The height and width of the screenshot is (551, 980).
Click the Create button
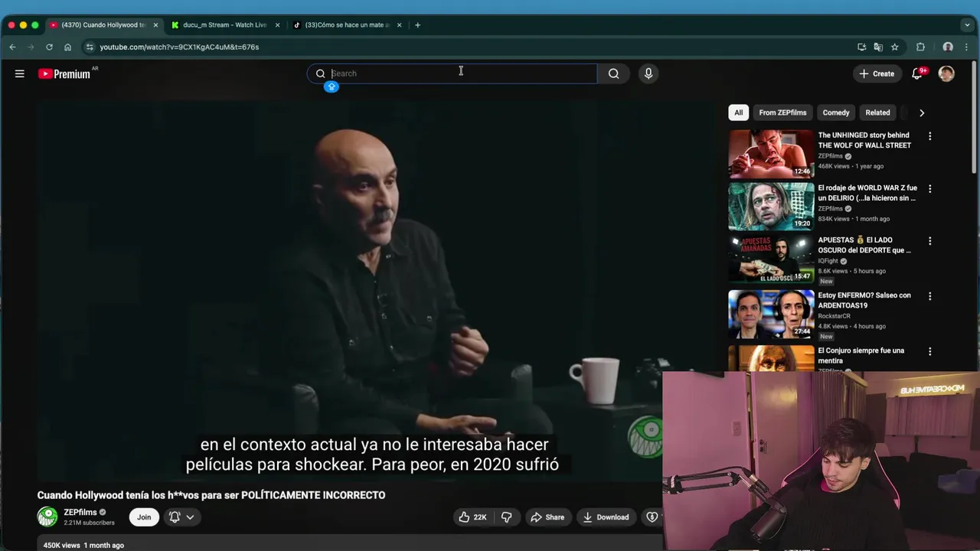tap(877, 73)
